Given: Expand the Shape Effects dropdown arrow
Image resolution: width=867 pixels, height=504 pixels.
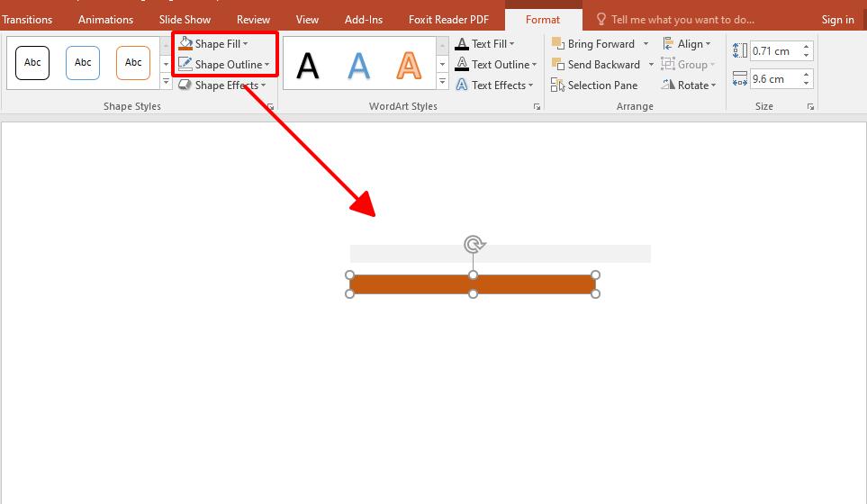Looking at the screenshot, I should [x=263, y=85].
